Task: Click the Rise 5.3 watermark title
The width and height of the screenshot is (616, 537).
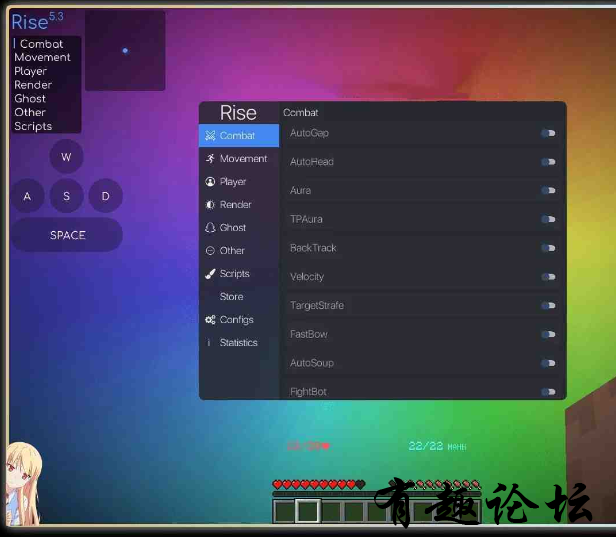Action: [37, 21]
